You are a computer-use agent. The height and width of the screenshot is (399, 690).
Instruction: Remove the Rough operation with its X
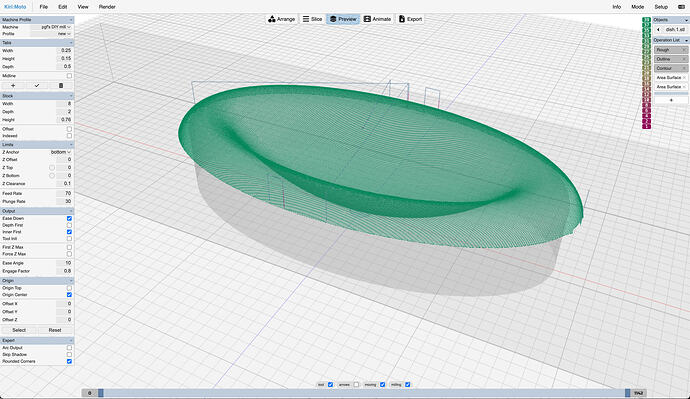click(x=684, y=50)
